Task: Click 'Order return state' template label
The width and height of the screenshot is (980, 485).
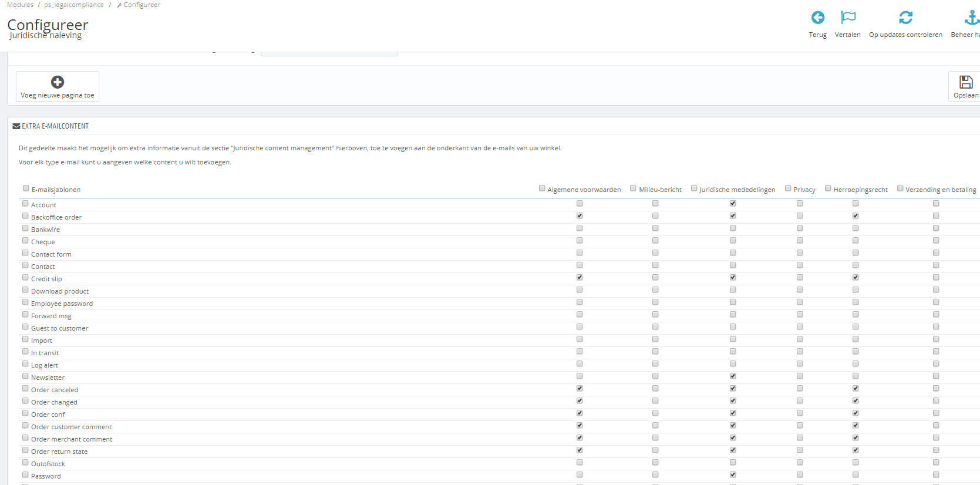Action: click(59, 452)
